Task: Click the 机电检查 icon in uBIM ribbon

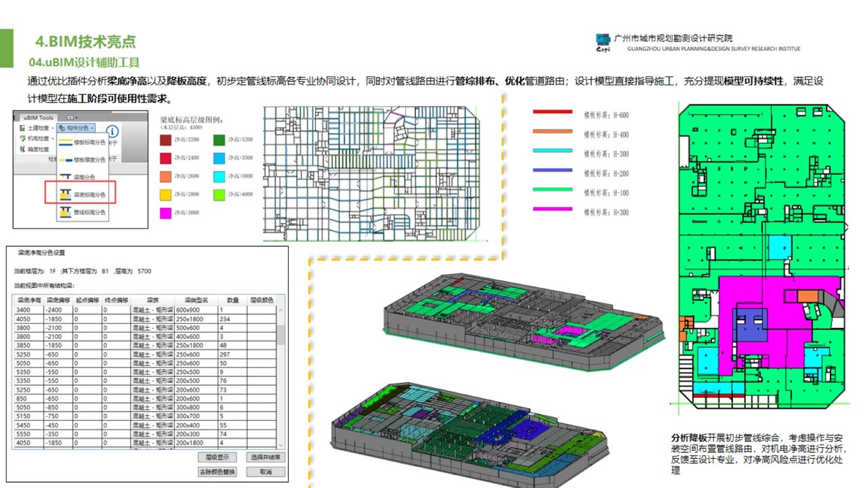Action: [22, 139]
